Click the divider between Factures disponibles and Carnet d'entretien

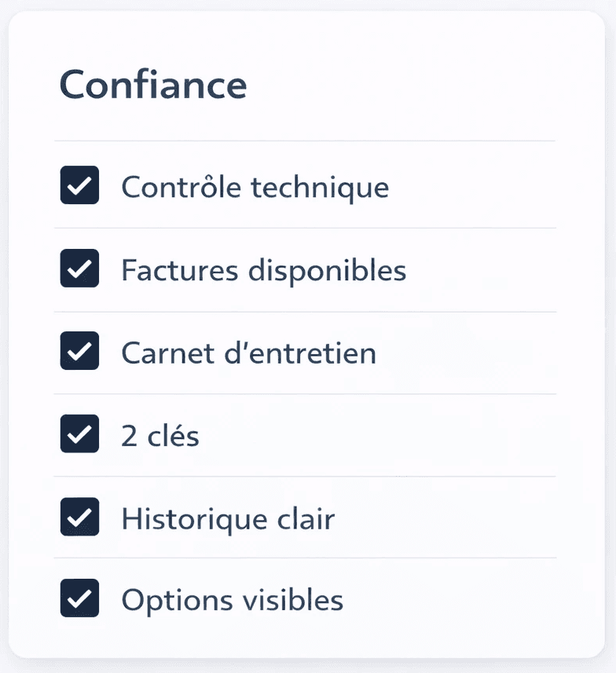pyautogui.click(x=305, y=312)
